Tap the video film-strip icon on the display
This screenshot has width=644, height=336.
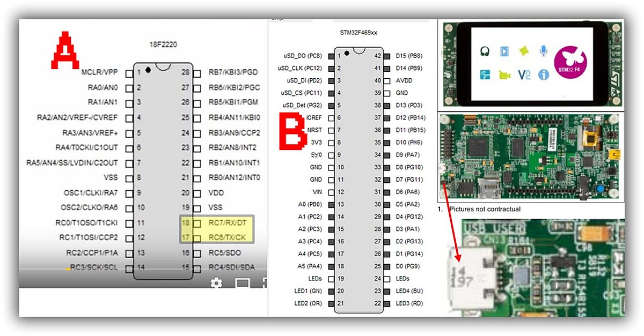pyautogui.click(x=504, y=51)
